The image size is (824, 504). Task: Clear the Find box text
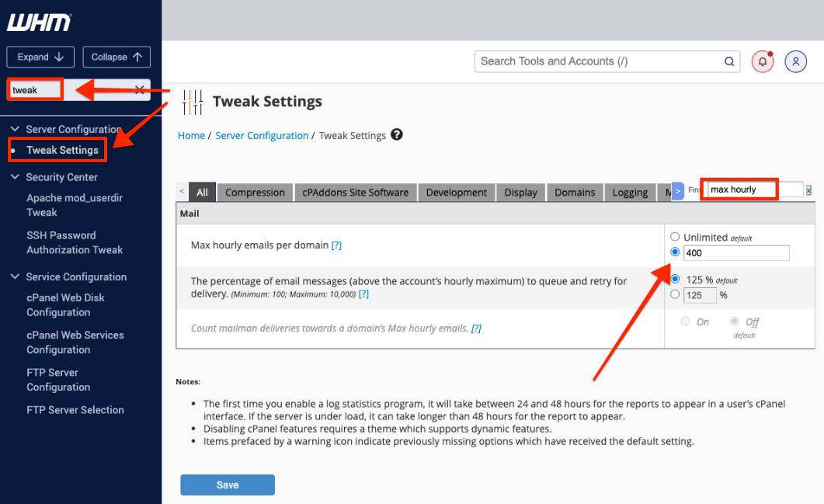point(808,190)
